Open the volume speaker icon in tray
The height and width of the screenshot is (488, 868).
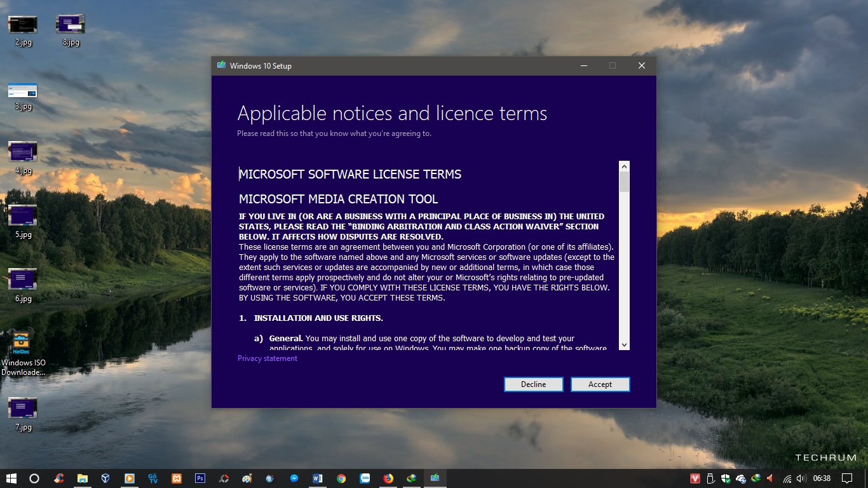pos(801,478)
